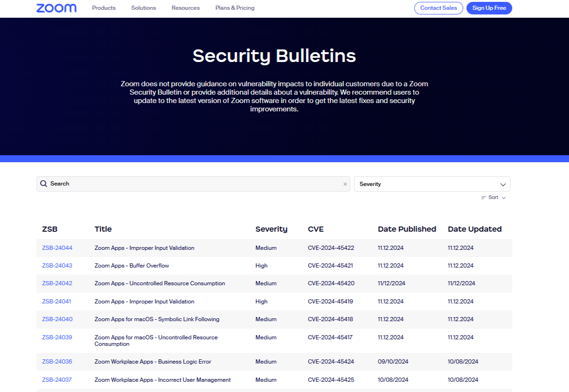This screenshot has height=392, width=569.
Task: Click the Date Updated column header
Action: pos(475,229)
